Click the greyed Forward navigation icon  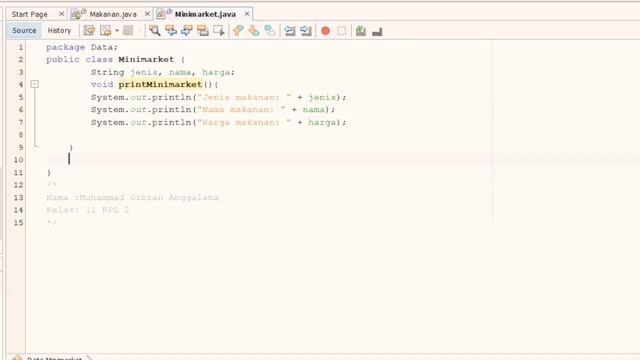[128, 31]
